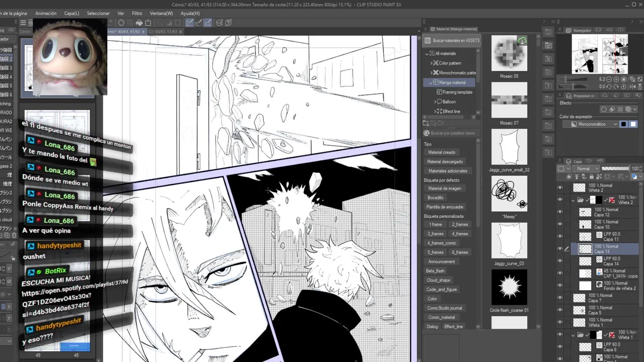Click rotate left icon in Navigator

click(x=609, y=86)
